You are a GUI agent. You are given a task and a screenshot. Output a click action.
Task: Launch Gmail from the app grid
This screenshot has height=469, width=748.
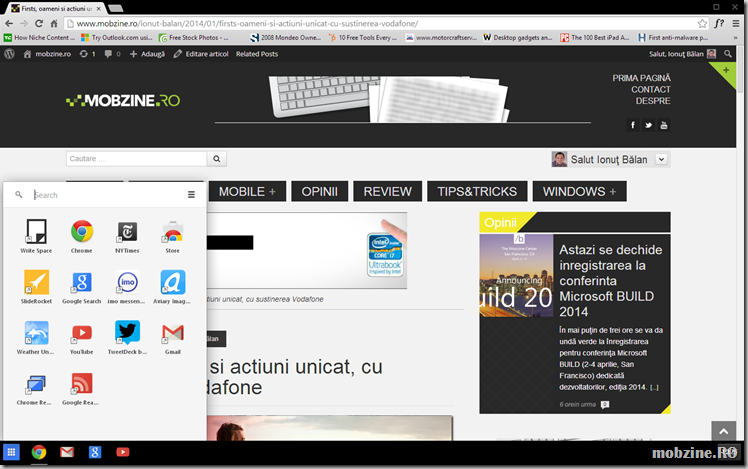[173, 334]
